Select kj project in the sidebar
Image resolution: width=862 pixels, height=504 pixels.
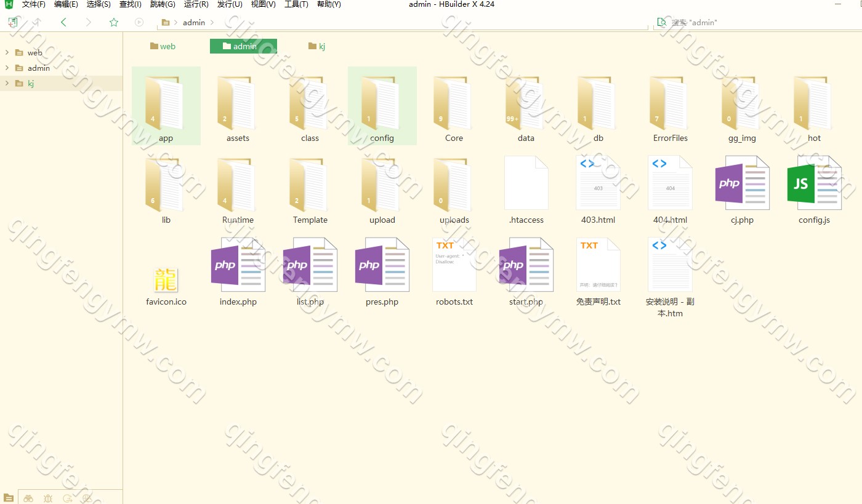(61, 83)
